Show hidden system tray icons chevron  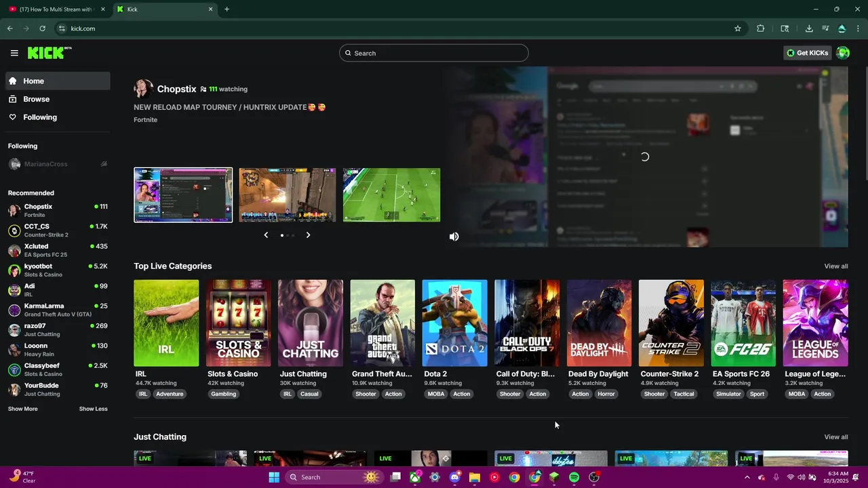point(747,477)
